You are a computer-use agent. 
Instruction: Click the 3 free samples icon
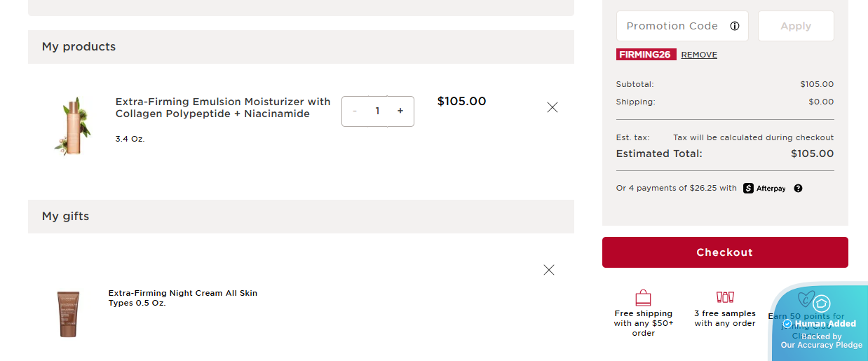coord(725,297)
